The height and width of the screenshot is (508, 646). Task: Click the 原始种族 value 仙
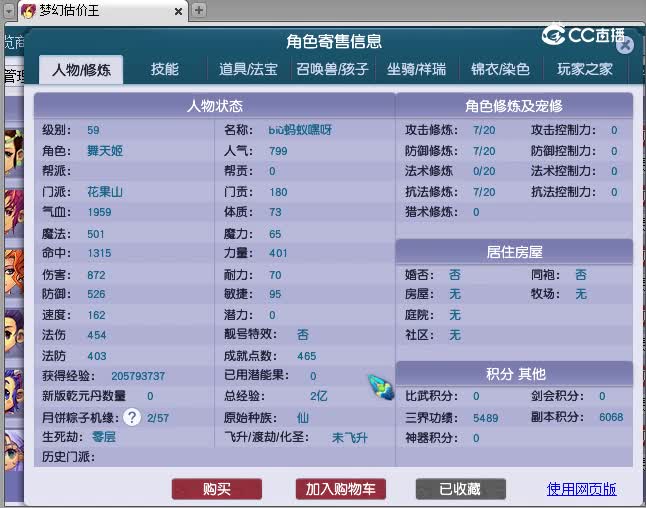(x=303, y=418)
